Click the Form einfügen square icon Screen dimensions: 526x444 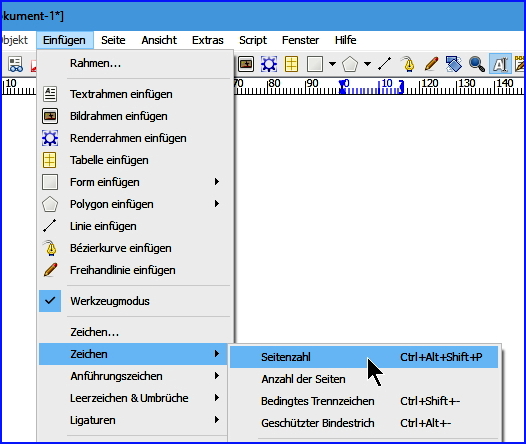pos(50,182)
